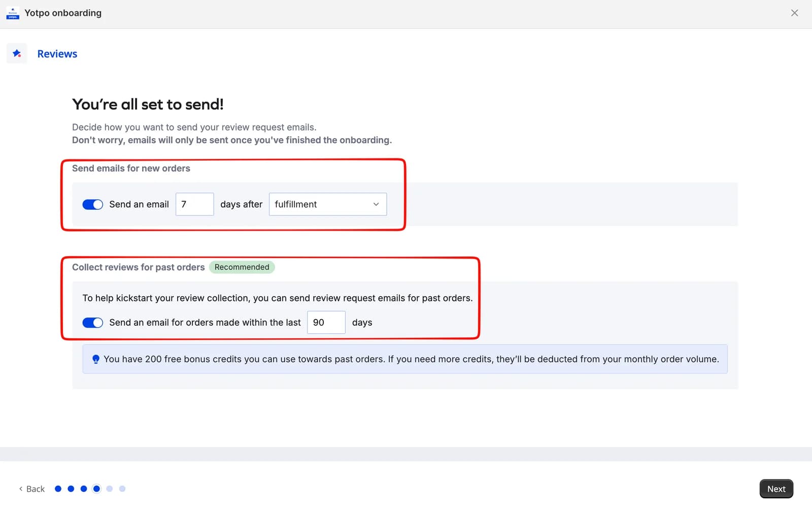
Task: Go to the next onboarding step
Action: coord(776,489)
